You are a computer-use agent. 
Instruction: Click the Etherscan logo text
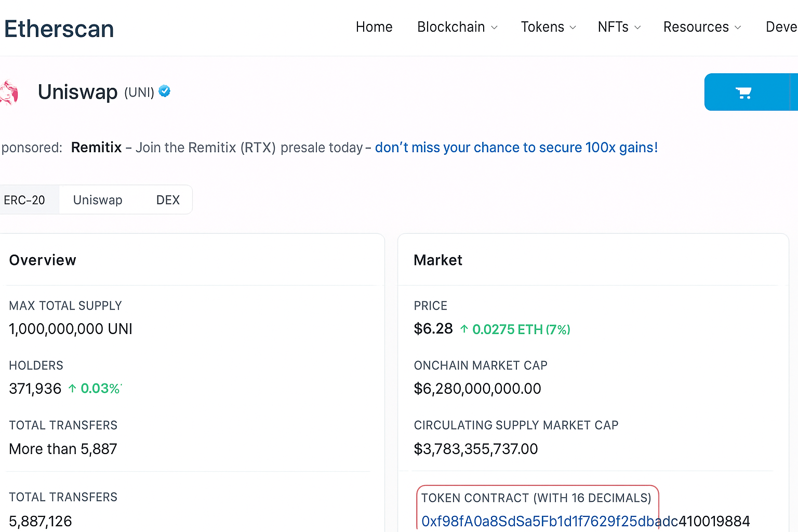59,29
